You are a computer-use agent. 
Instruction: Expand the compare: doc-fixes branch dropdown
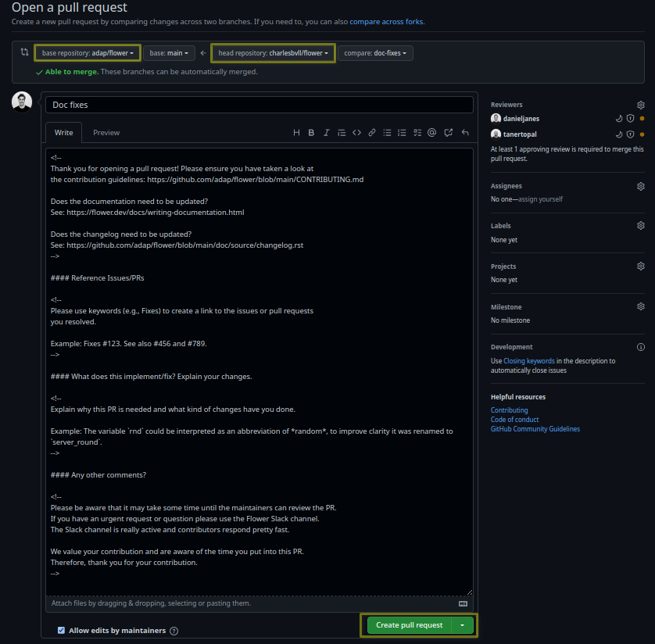point(375,53)
